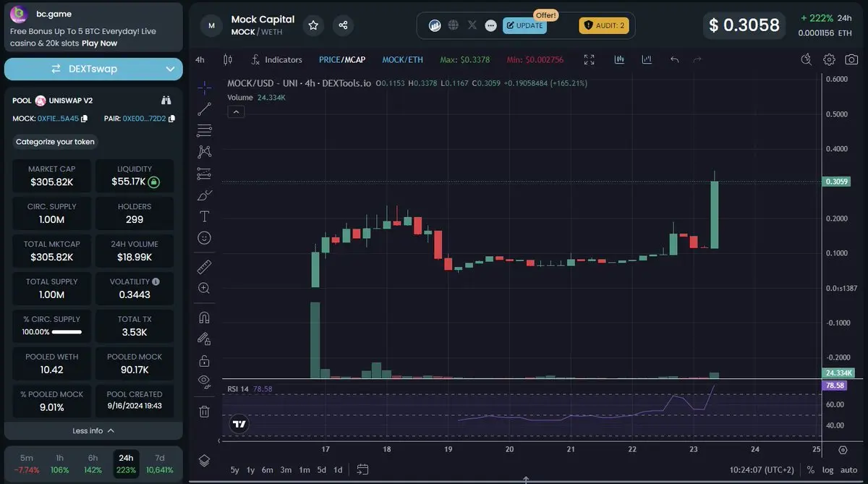This screenshot has height=484, width=868.
Task: Open the AUDIT: 2 report badge
Action: tap(605, 25)
